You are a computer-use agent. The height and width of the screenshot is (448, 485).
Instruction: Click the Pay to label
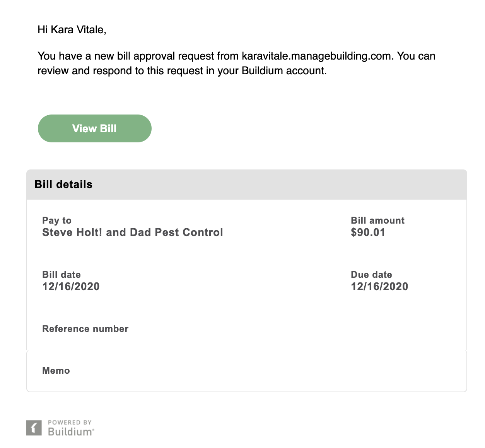57,221
